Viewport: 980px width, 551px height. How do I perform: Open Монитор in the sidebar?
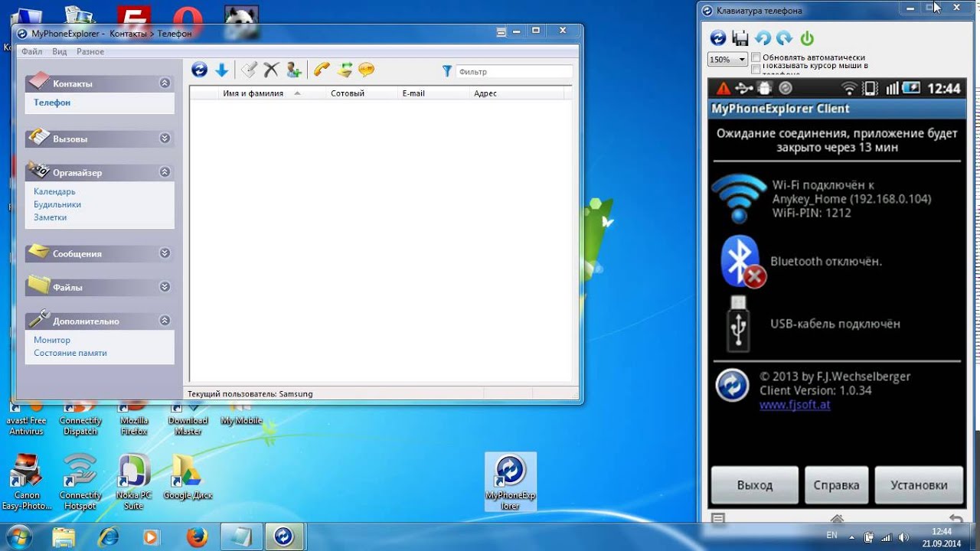[x=52, y=340]
